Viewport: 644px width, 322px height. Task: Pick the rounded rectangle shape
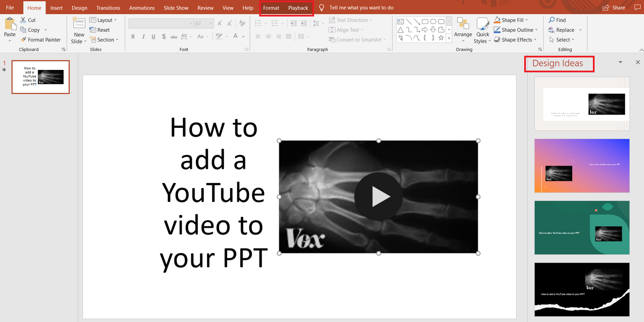442,21
